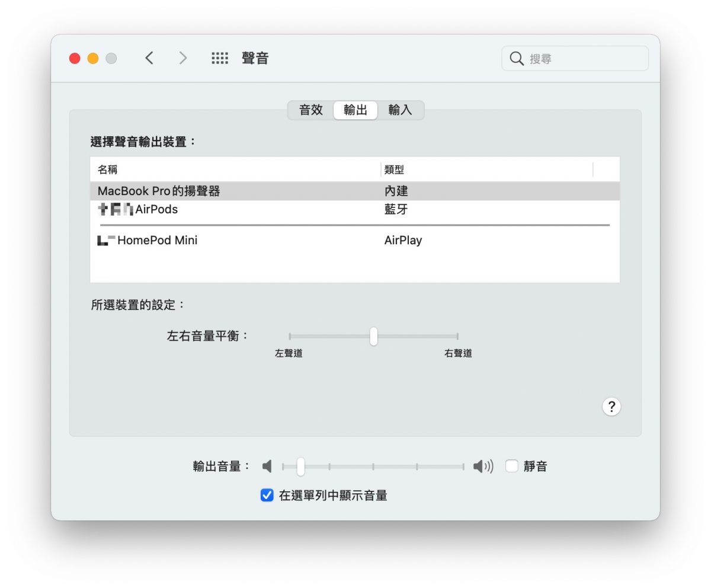Go back with the left chevron

[x=149, y=58]
